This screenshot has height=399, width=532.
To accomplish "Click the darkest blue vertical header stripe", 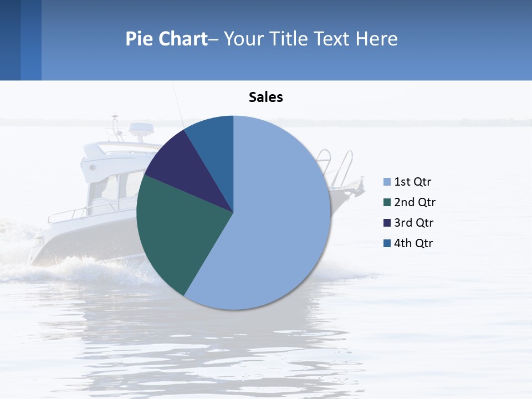I will tap(10, 40).
